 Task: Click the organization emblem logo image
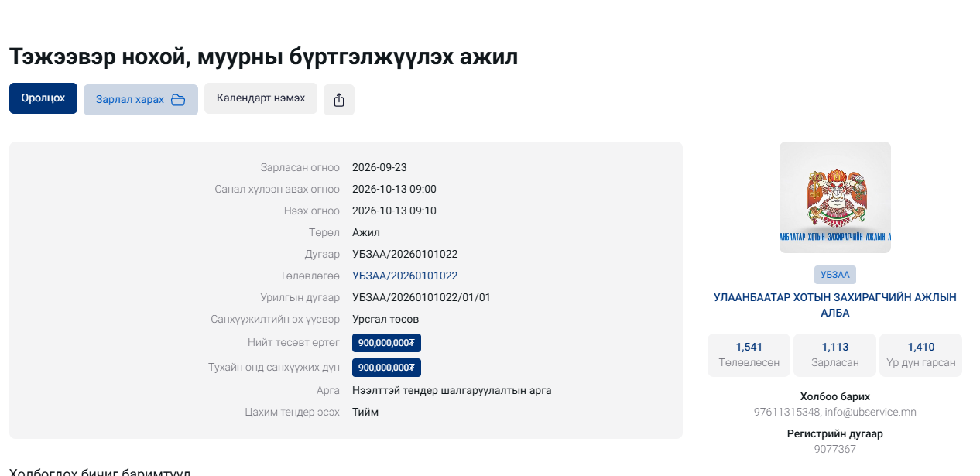click(x=835, y=197)
